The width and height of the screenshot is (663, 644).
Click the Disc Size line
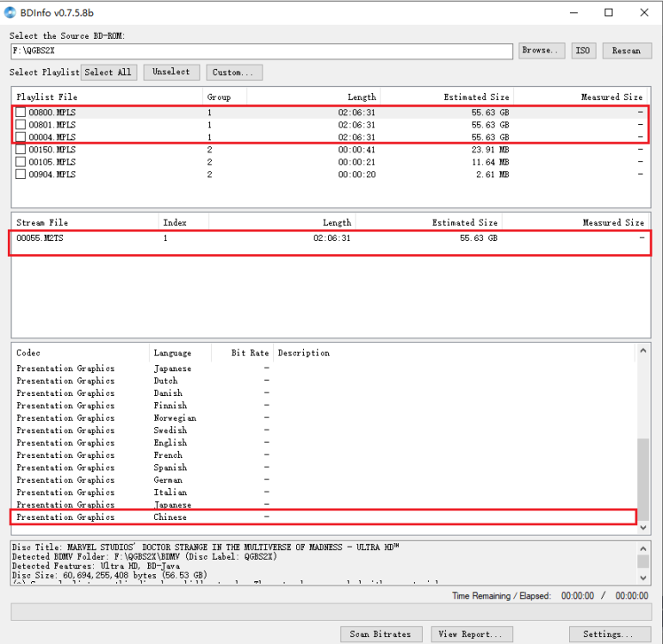109,575
